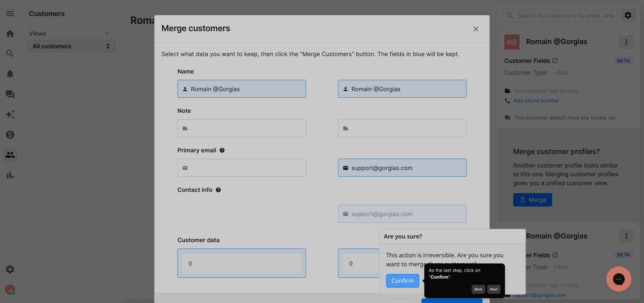This screenshot has height=303, width=644.
Task: Open the sidebar search icon
Action: tap(10, 53)
